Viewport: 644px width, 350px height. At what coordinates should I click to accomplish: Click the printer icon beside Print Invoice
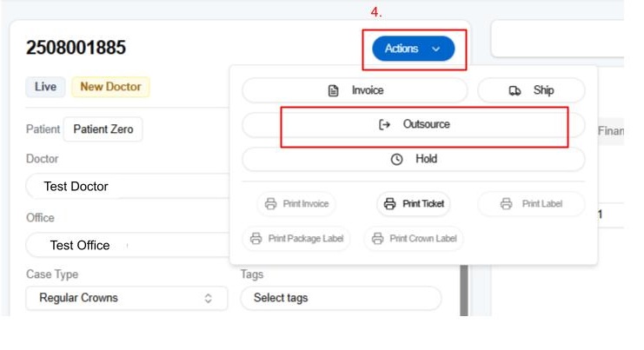pyautogui.click(x=270, y=203)
